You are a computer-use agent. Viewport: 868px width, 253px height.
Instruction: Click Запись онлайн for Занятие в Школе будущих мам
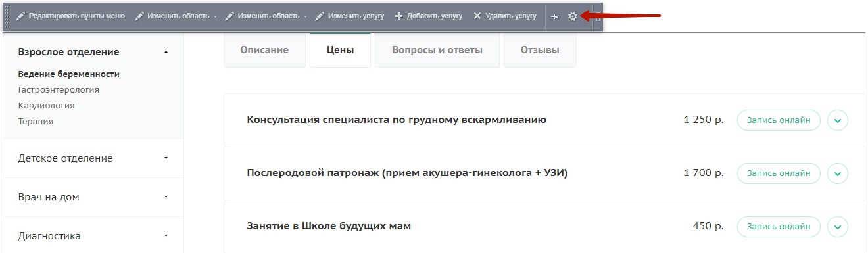(779, 227)
